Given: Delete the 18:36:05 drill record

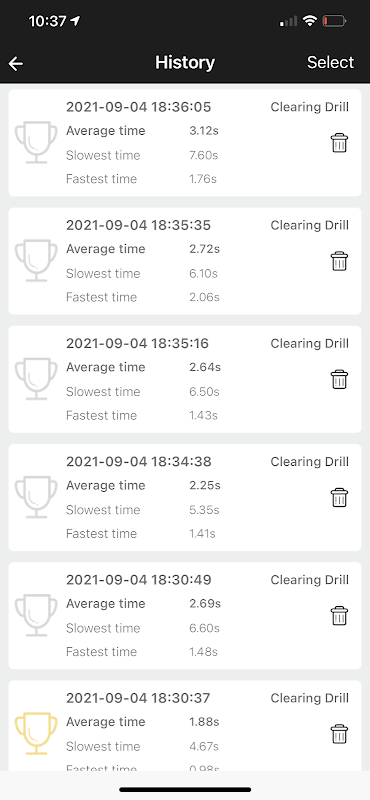Looking at the screenshot, I should click(x=339, y=143).
